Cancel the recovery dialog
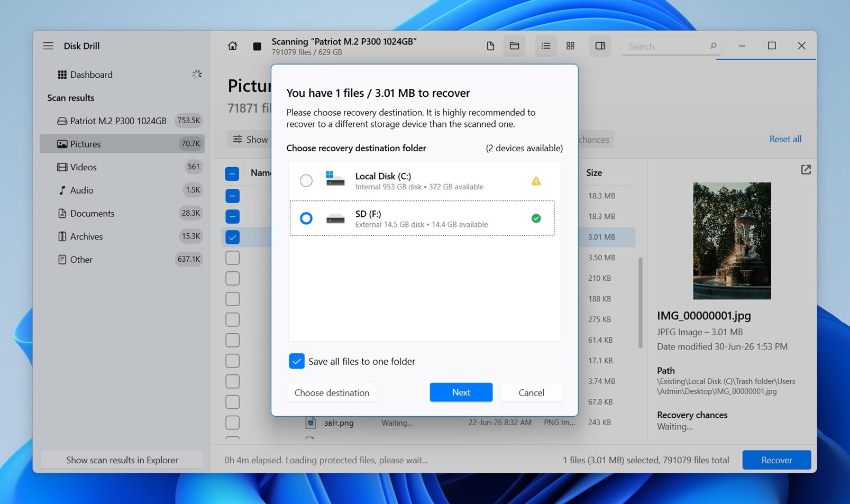The height and width of the screenshot is (504, 850). coord(531,392)
